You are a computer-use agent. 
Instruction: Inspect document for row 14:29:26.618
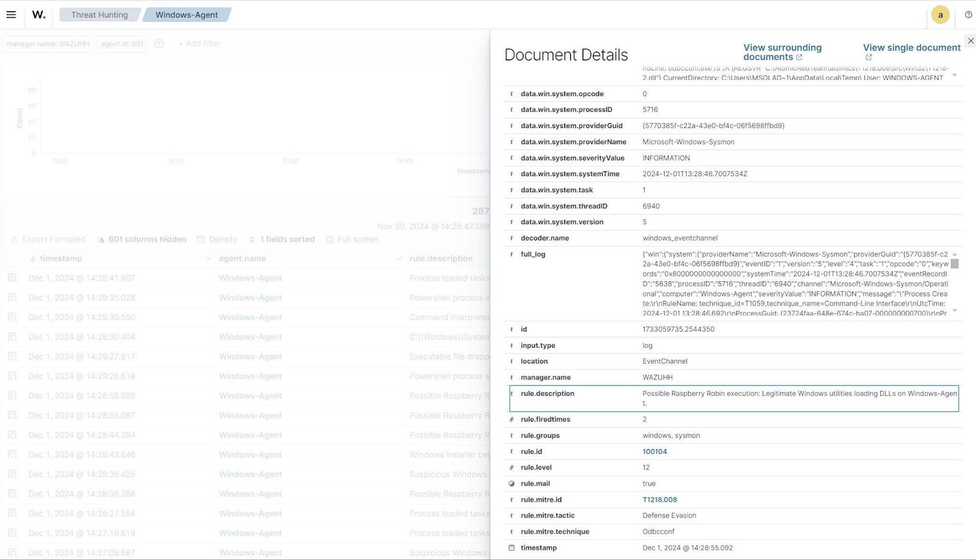coord(12,376)
